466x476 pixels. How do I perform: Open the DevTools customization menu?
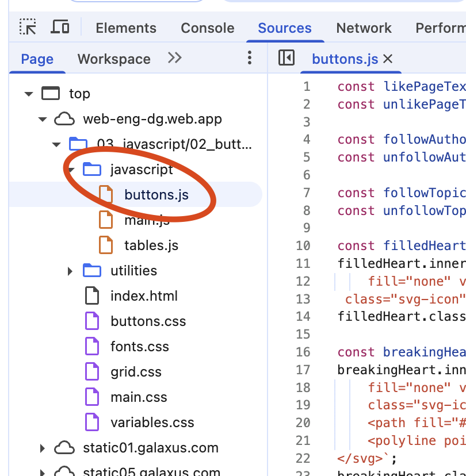[x=249, y=59]
